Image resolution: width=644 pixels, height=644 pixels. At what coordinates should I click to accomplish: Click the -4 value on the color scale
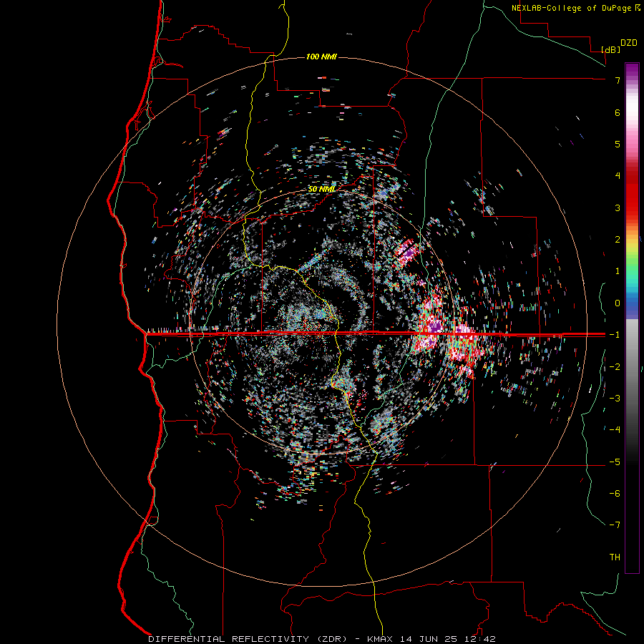615,430
